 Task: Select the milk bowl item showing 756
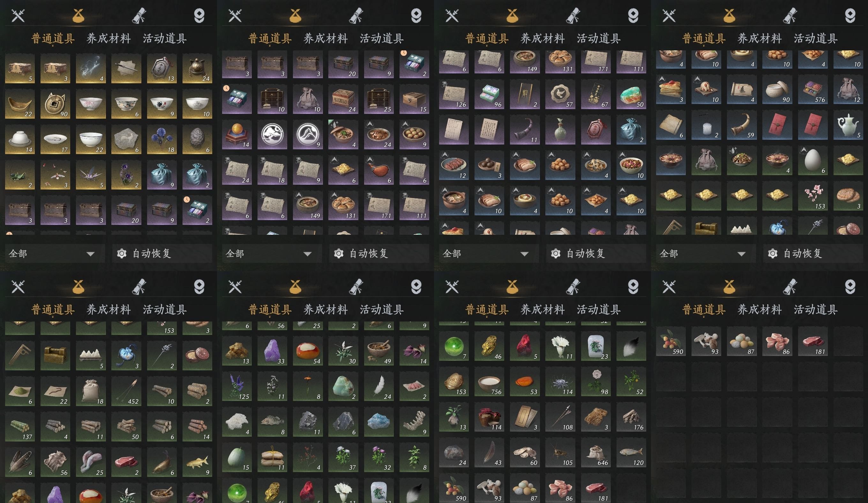[489, 382]
